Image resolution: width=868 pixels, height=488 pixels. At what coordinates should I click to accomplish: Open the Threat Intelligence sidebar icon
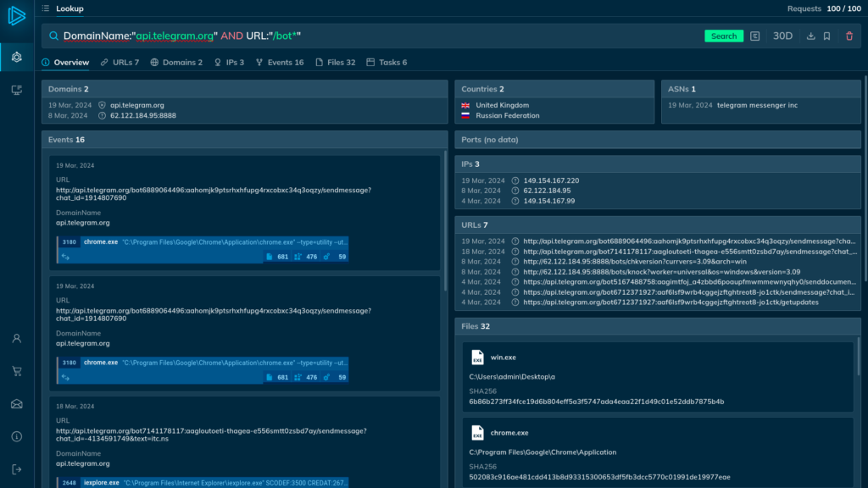point(17,57)
